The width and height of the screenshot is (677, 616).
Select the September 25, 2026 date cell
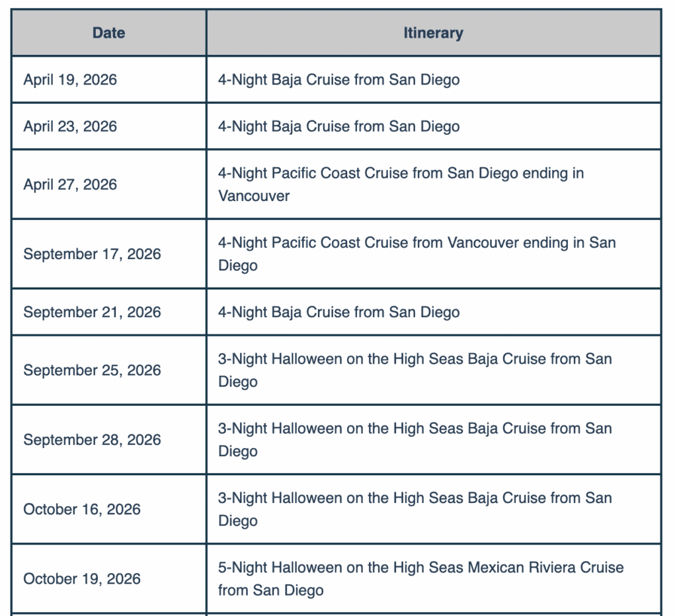(92, 370)
